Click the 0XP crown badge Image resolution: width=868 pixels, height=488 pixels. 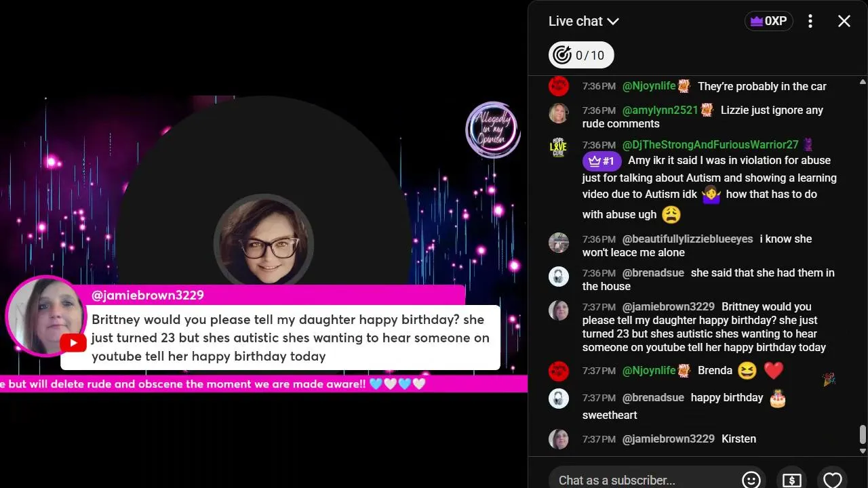(768, 21)
